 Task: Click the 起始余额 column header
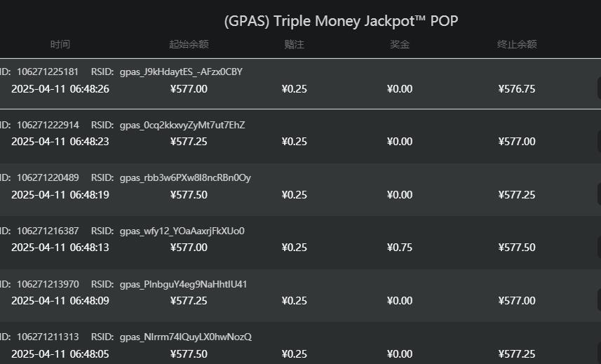(189, 44)
